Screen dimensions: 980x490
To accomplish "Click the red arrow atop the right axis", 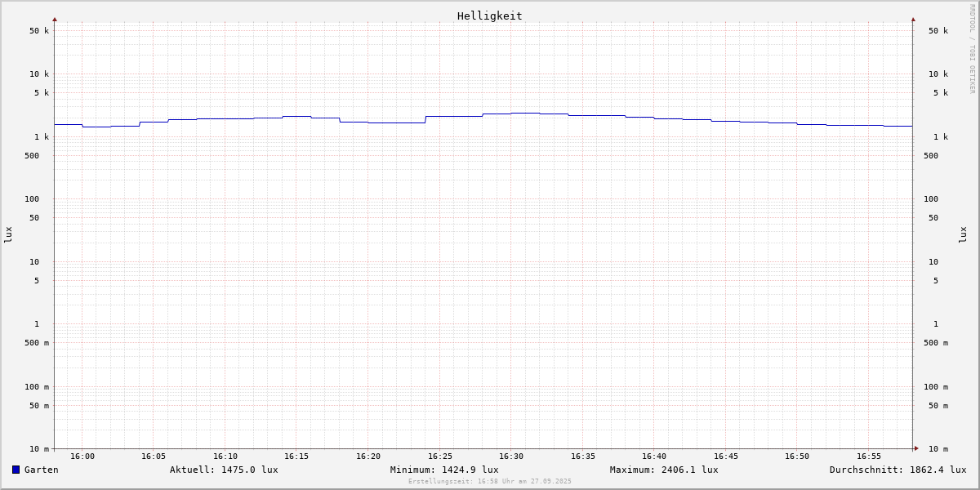I will pos(913,19).
